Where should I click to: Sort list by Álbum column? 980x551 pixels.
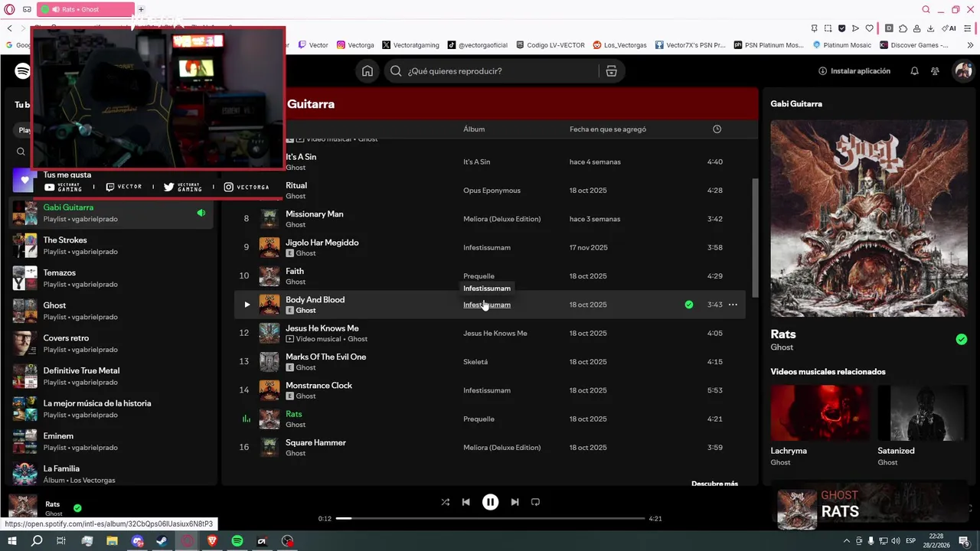(x=474, y=129)
